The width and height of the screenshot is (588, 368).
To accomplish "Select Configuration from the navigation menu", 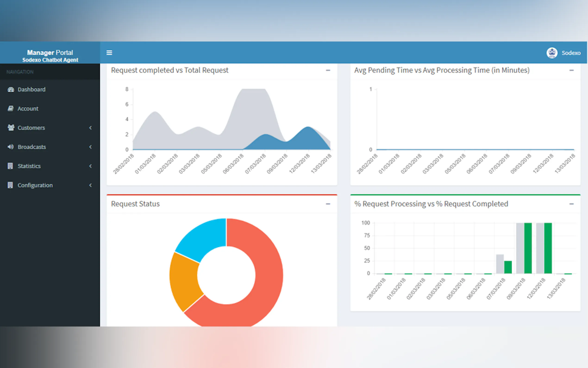I will click(x=35, y=185).
